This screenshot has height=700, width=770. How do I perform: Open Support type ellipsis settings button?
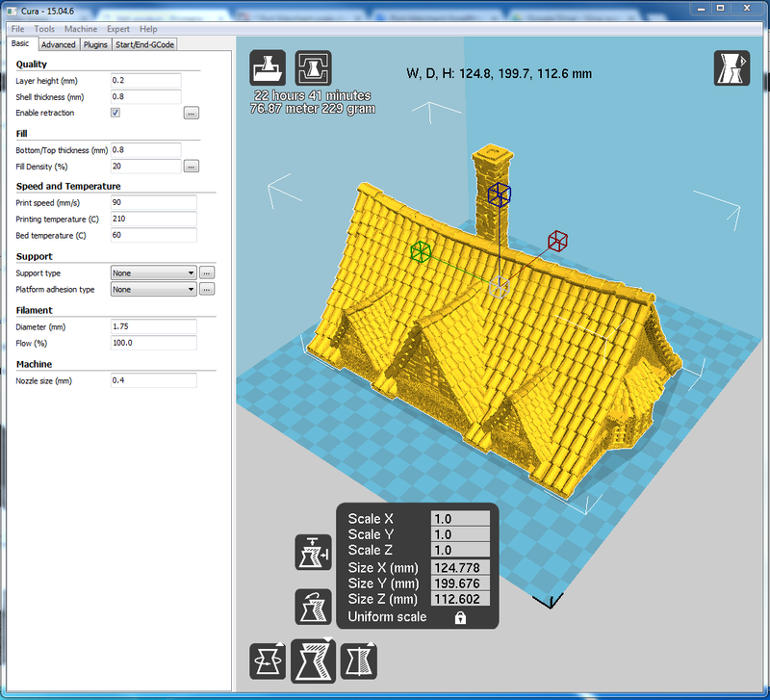[207, 272]
